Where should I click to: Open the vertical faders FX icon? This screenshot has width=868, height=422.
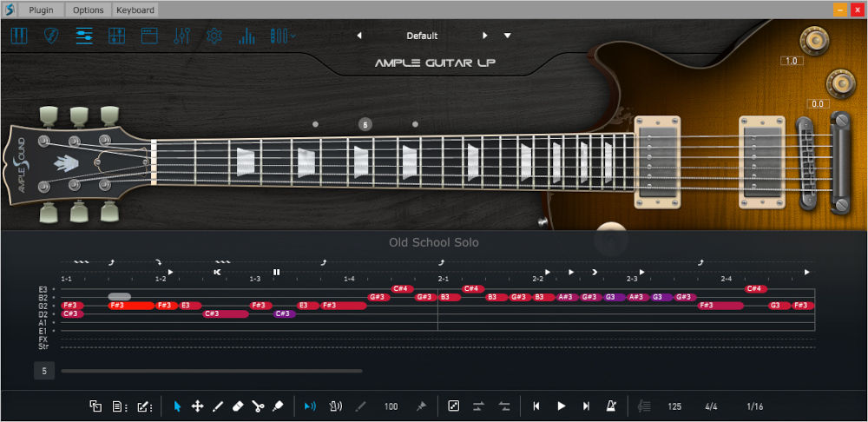[181, 36]
